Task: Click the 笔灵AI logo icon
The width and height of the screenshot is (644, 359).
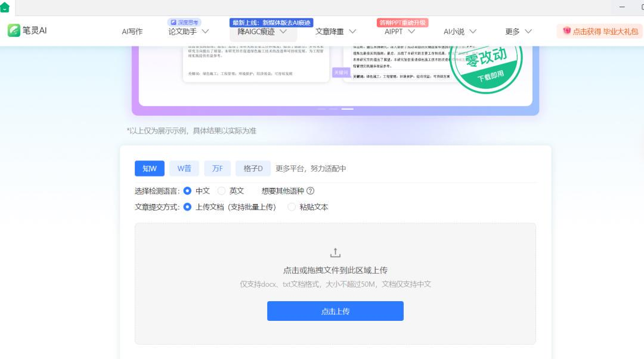Action: (14, 30)
